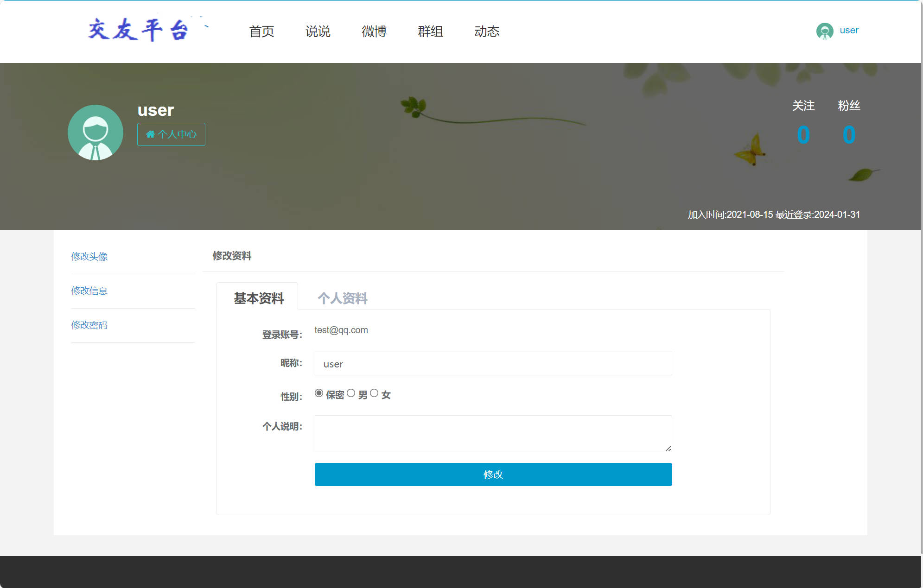
Task: Open the 群组 menu item
Action: click(430, 32)
